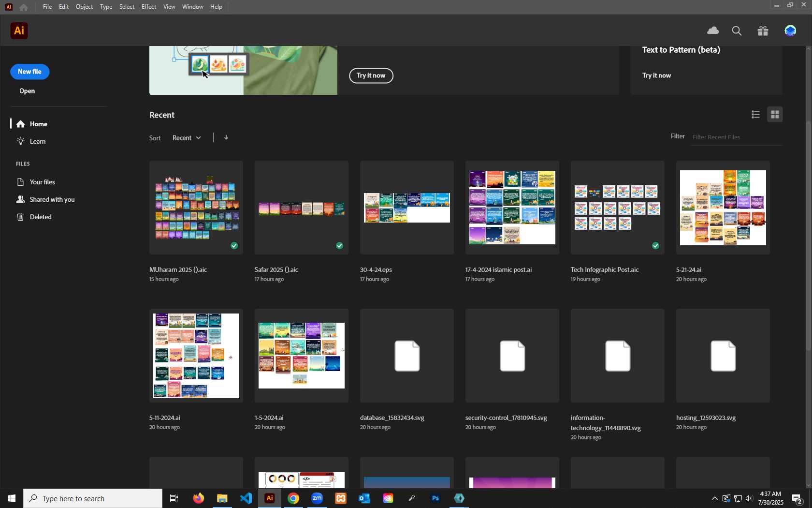This screenshot has width=812, height=508.
Task: Open Task View on the taskbar
Action: click(174, 498)
